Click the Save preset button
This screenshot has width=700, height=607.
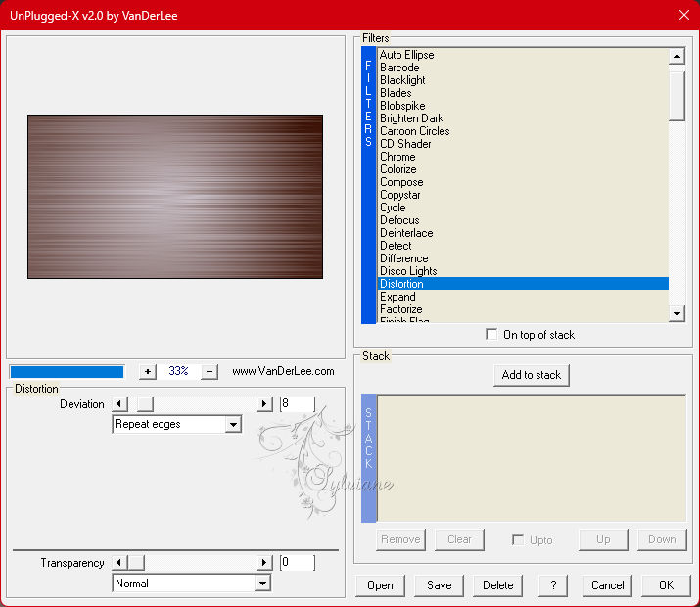pyautogui.click(x=439, y=585)
